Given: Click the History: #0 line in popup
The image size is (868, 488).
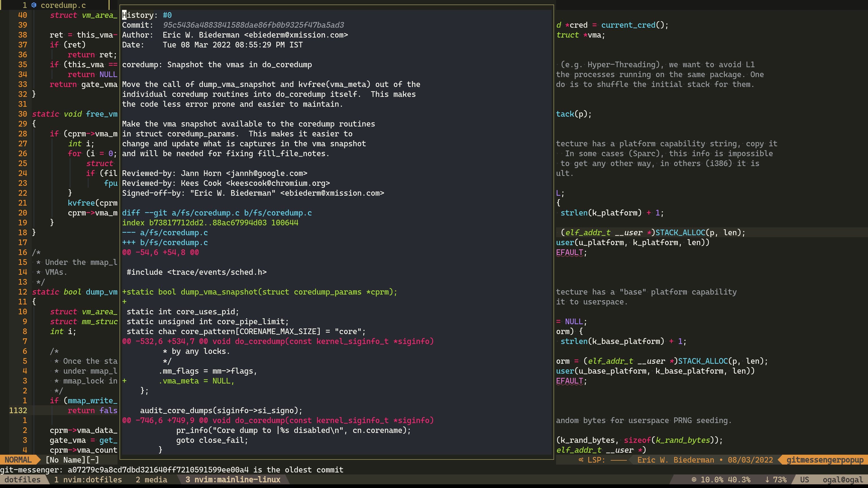Looking at the screenshot, I should [x=147, y=15].
